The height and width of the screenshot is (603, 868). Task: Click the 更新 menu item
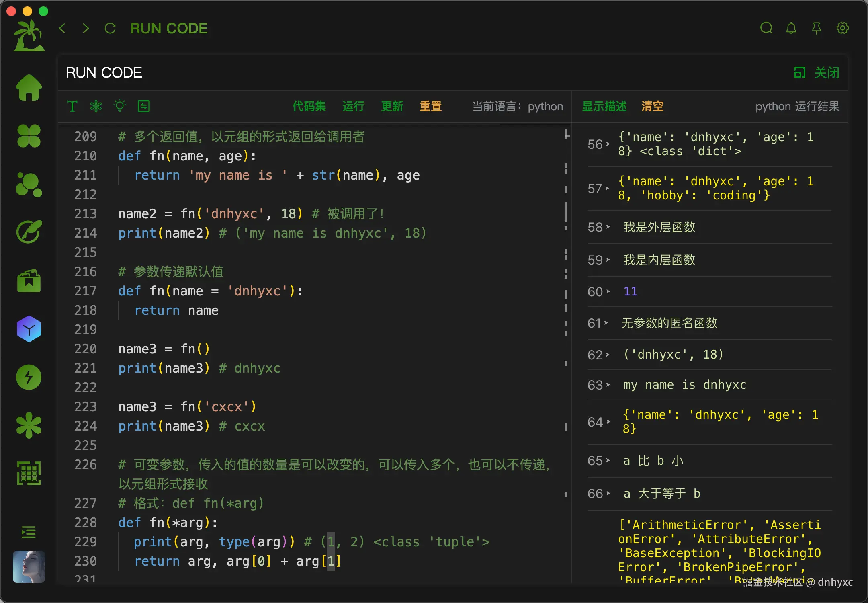click(x=392, y=106)
